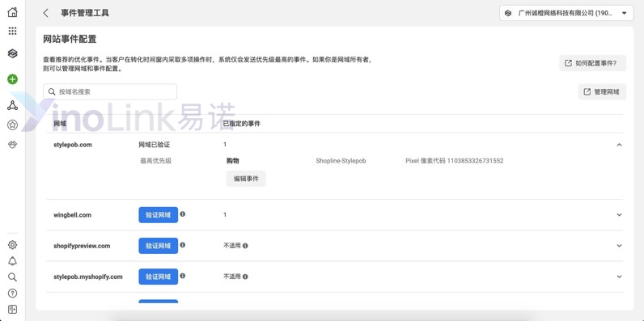Open the triangle graph nodes sidebar icon
Screen dimensions: 644x321
pyautogui.click(x=12, y=105)
